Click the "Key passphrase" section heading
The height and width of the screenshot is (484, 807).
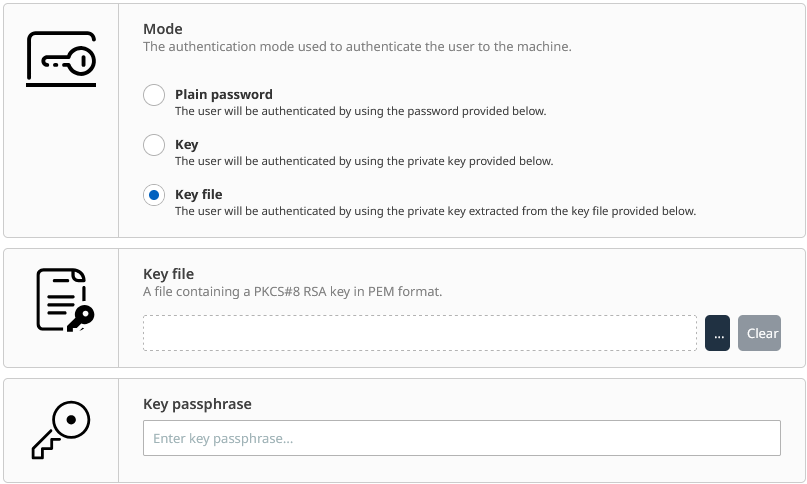click(x=197, y=404)
